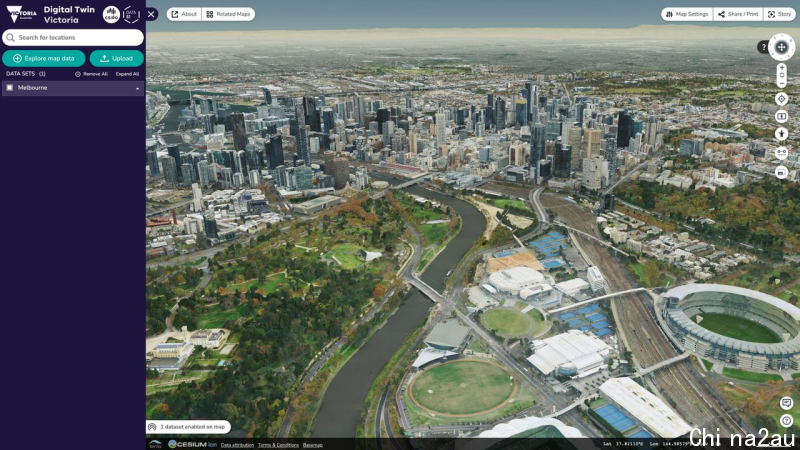Click the Upload button
Image resolution: width=800 pixels, height=450 pixels.
[116, 58]
